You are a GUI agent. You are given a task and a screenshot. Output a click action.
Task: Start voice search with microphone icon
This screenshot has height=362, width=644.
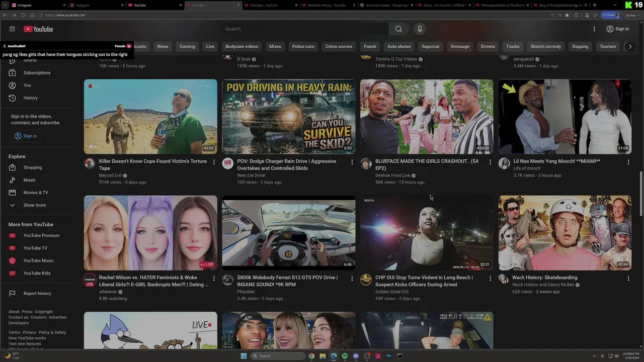(420, 29)
